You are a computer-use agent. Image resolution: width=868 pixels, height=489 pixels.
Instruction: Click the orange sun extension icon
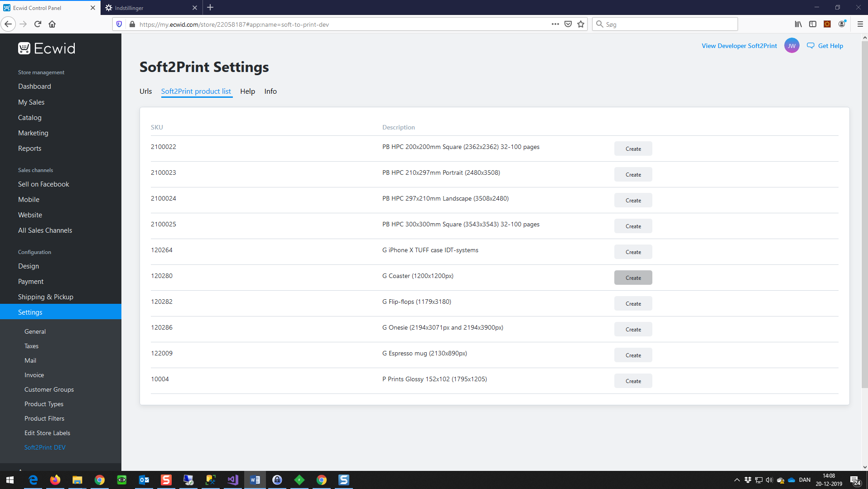click(x=827, y=24)
